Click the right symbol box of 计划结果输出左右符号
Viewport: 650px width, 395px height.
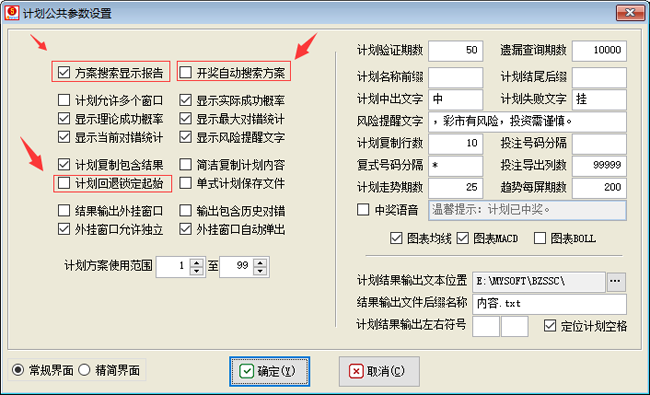tap(514, 326)
